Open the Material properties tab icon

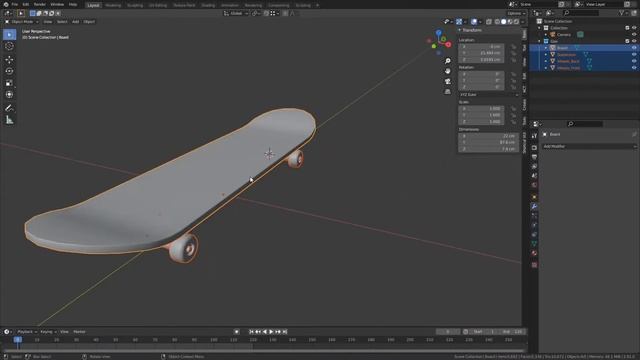point(534,253)
